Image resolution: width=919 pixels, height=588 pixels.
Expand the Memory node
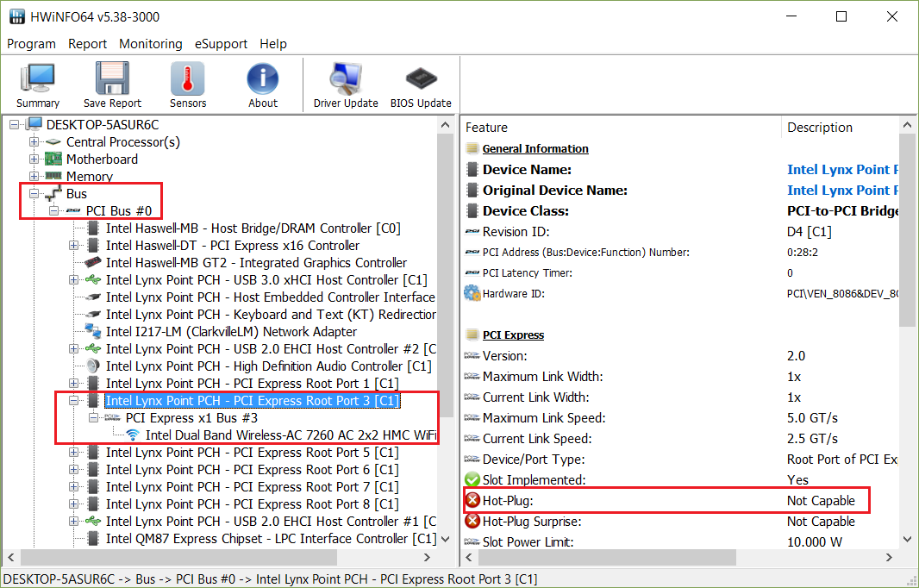(34, 176)
